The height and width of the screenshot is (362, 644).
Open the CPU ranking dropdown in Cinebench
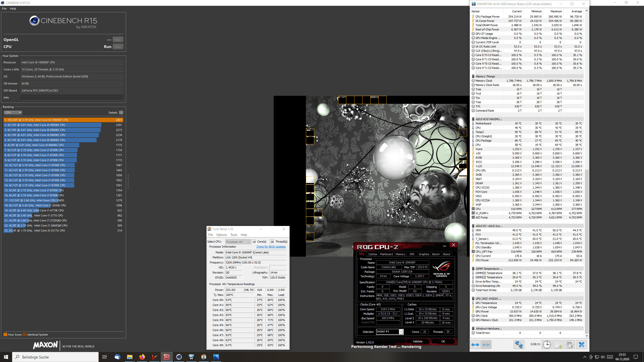click(x=13, y=113)
